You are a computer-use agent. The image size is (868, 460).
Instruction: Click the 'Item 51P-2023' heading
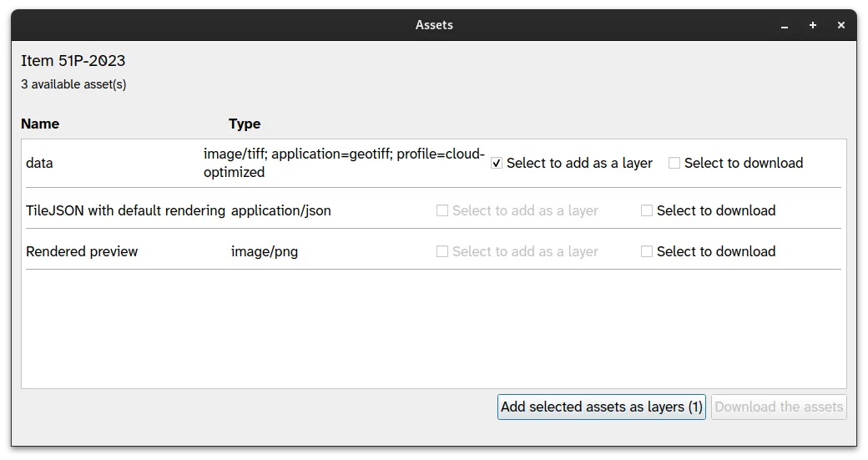click(x=73, y=61)
